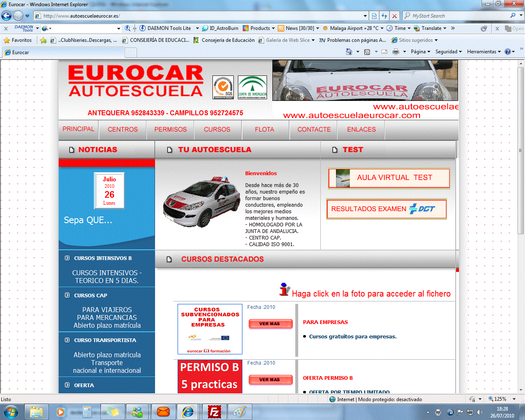Open the FLOTA site menu item
This screenshot has height=420, width=525.
(x=265, y=129)
